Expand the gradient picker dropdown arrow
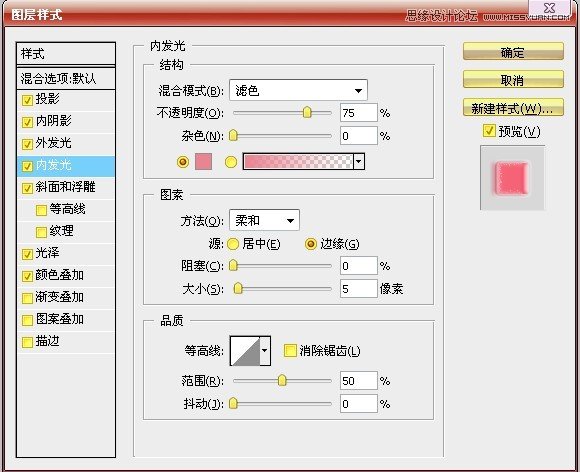Viewport: 580px width, 472px height. (x=359, y=162)
